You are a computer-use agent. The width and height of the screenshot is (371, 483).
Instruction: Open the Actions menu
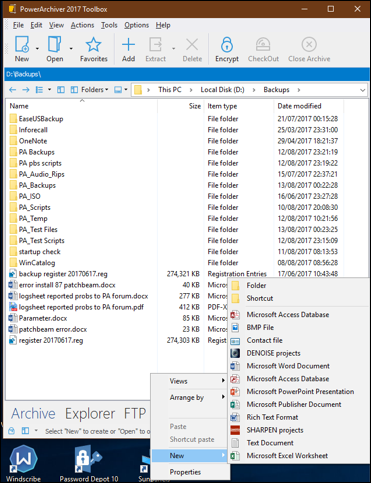[x=82, y=25]
